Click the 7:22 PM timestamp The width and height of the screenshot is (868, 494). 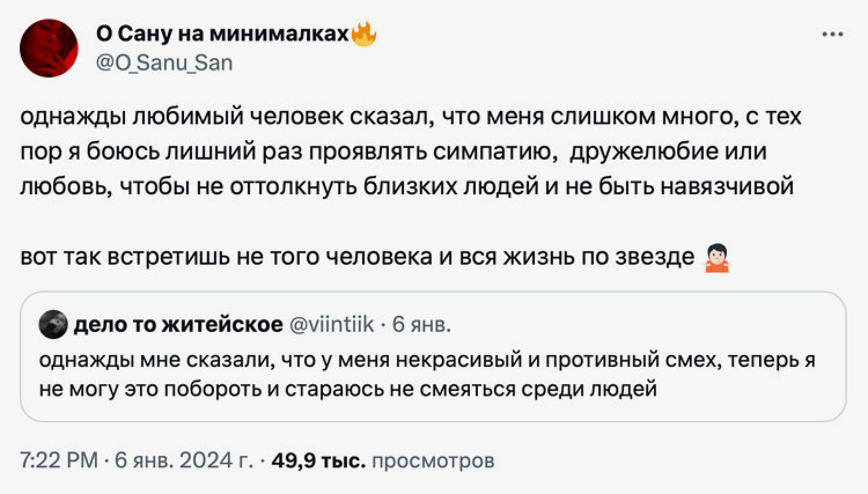pos(59,460)
